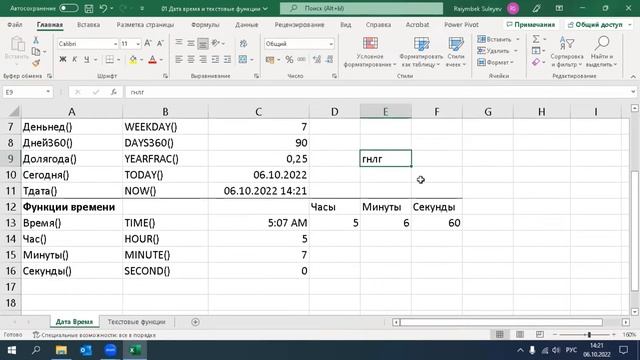Select the Текстовые функции sheet tab
The image size is (640, 360).
click(136, 322)
